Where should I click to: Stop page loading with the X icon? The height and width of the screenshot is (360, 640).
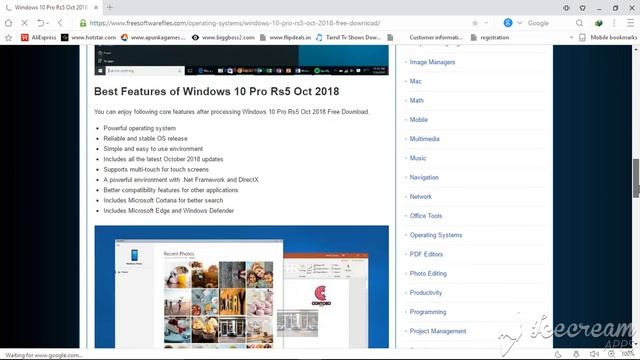[24, 23]
